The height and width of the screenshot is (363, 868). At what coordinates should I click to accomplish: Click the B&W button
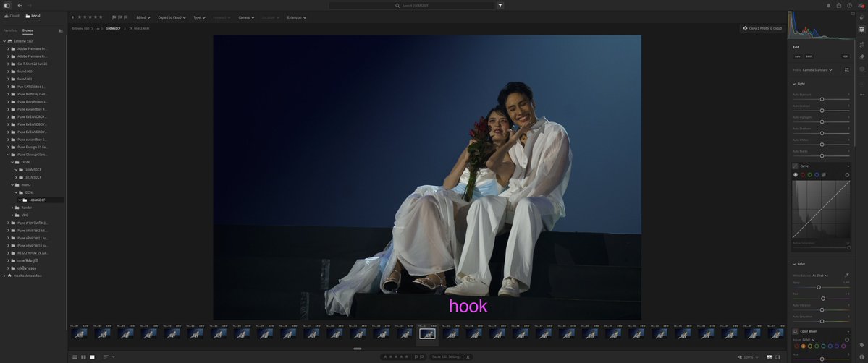click(809, 56)
